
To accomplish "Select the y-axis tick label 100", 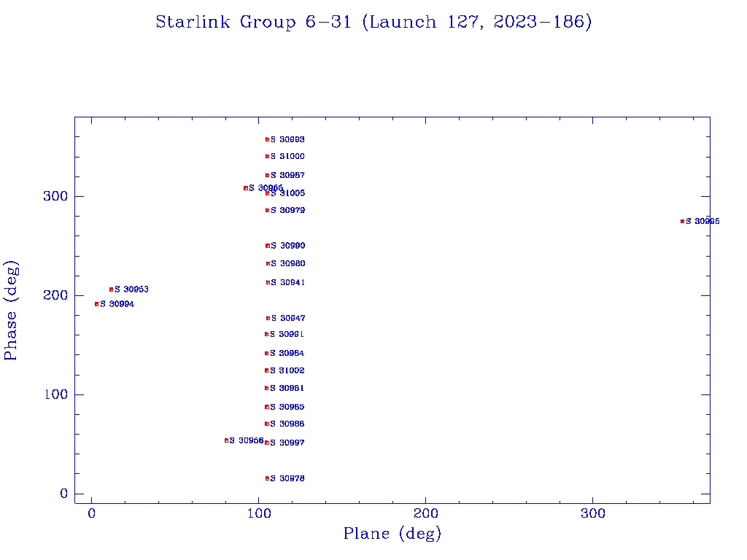I will click(x=55, y=394).
